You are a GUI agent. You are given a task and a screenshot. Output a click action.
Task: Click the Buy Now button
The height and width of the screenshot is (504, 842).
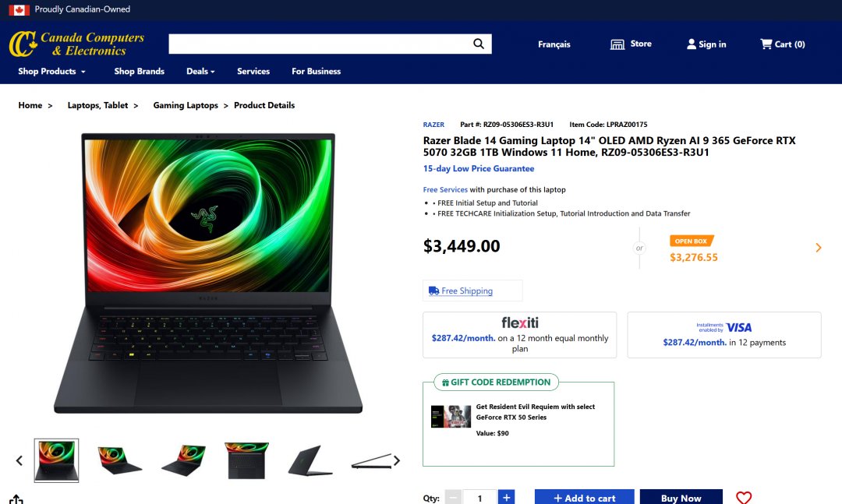(x=681, y=497)
